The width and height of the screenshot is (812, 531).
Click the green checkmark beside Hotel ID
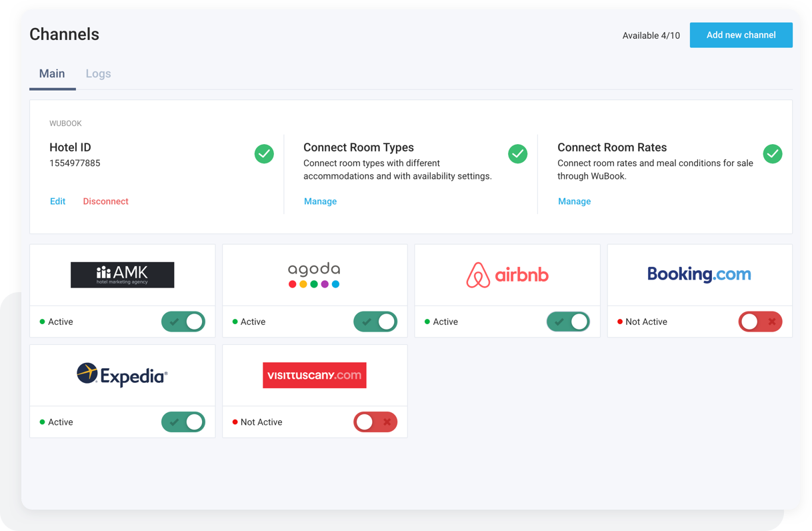264,153
